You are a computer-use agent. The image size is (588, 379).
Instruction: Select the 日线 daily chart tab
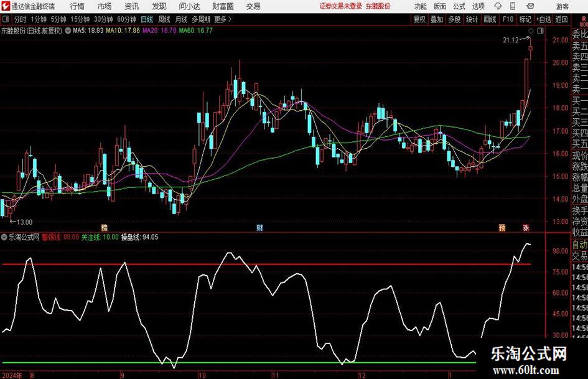click(147, 19)
